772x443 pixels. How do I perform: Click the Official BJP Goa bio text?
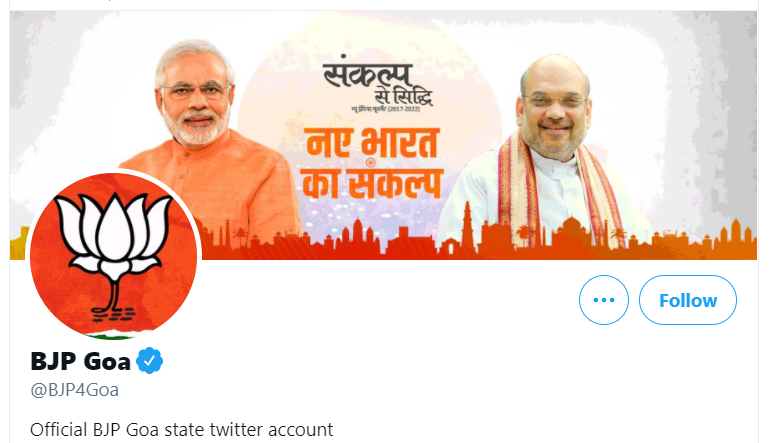coord(181,430)
